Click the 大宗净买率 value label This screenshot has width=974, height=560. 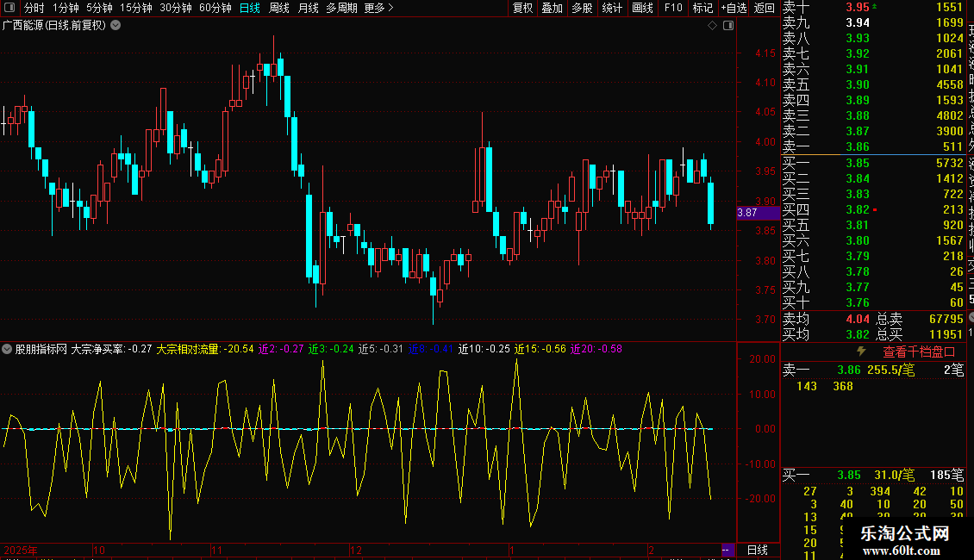(x=111, y=349)
